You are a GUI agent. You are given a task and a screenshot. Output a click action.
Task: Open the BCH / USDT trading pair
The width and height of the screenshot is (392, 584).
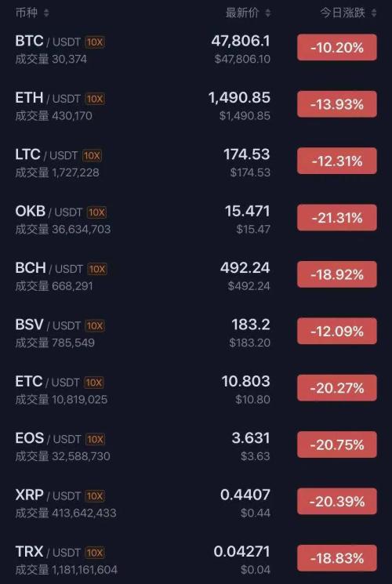196,276
